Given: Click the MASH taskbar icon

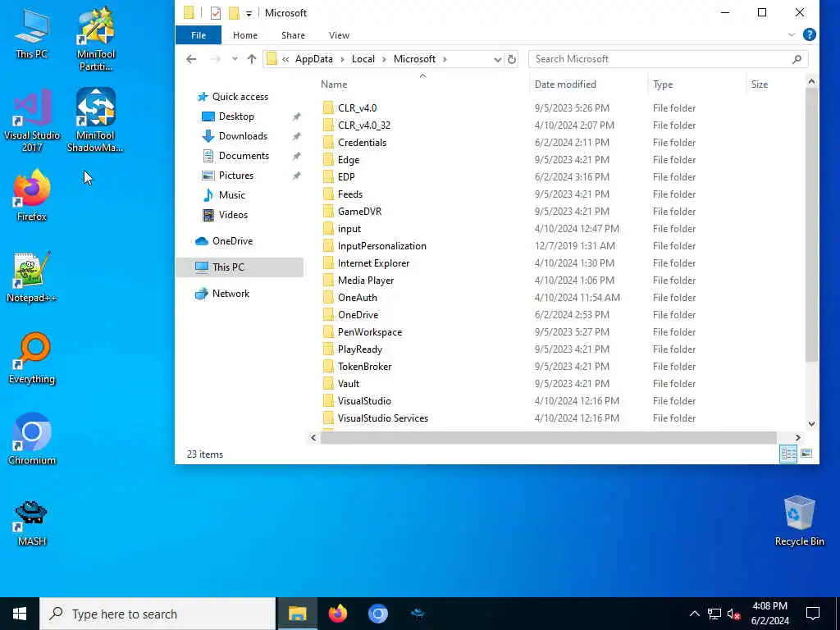Looking at the screenshot, I should click(x=418, y=614).
